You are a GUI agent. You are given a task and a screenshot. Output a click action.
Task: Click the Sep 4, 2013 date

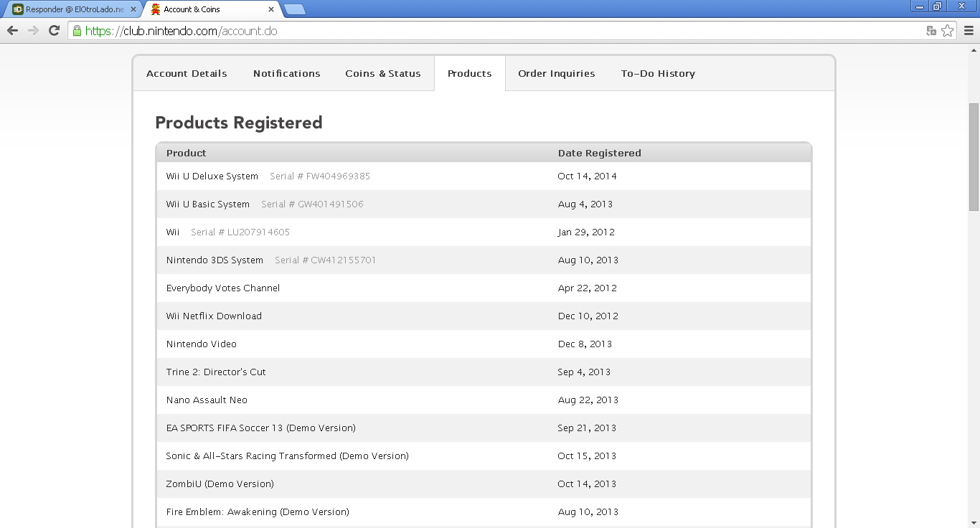[584, 372]
